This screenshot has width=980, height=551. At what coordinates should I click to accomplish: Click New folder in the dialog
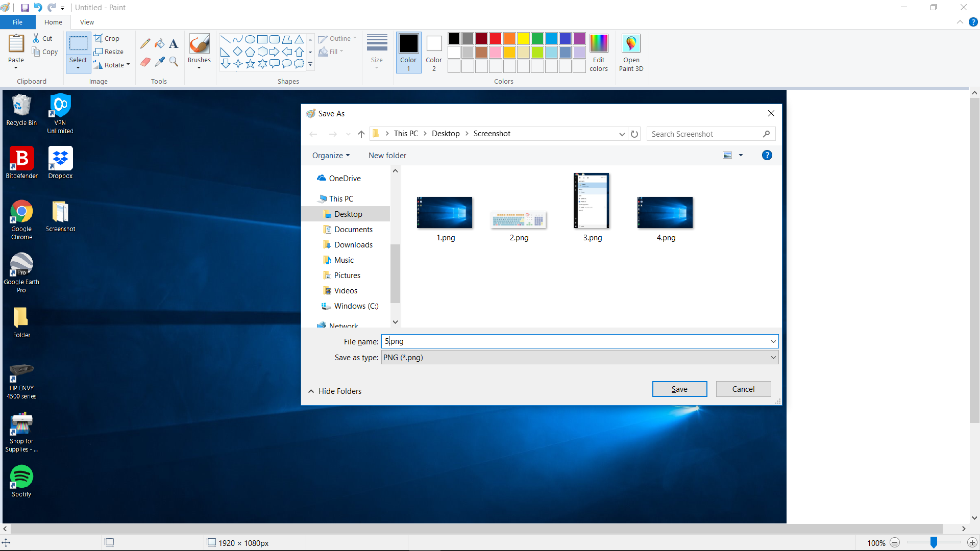pyautogui.click(x=387, y=155)
